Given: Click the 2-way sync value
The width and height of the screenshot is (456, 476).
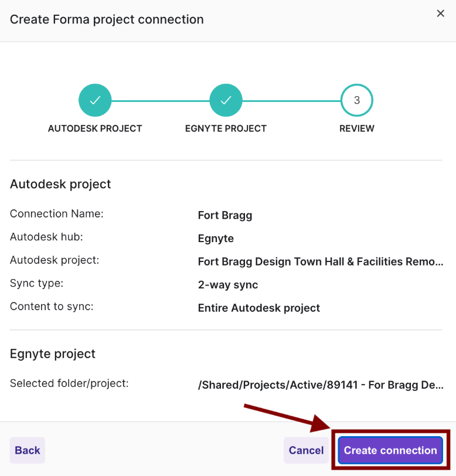Looking at the screenshot, I should [x=228, y=285].
